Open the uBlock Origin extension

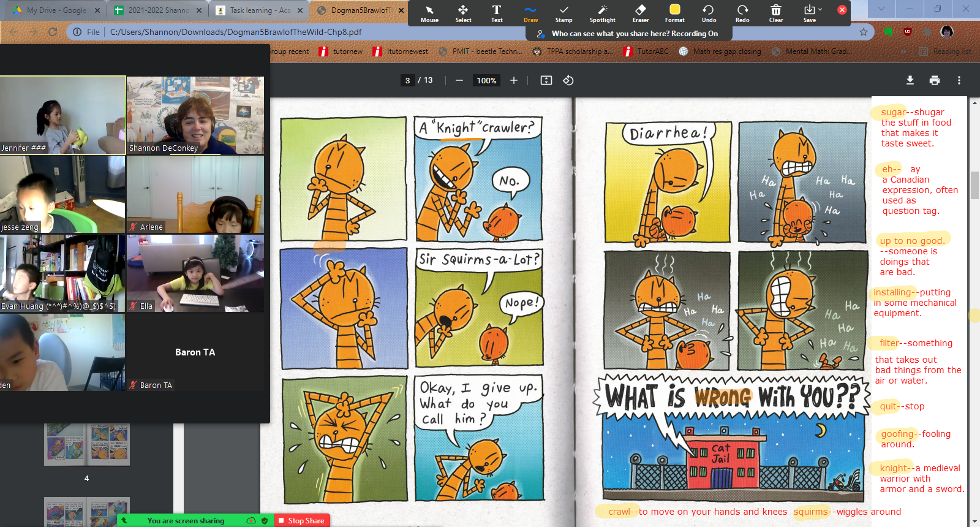908,32
